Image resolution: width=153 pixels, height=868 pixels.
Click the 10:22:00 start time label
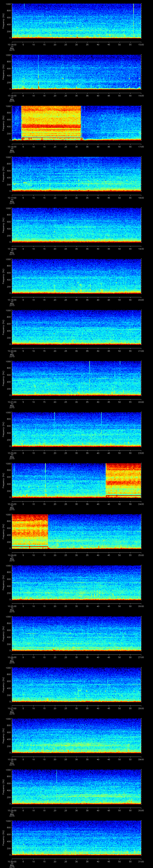coord(12,453)
